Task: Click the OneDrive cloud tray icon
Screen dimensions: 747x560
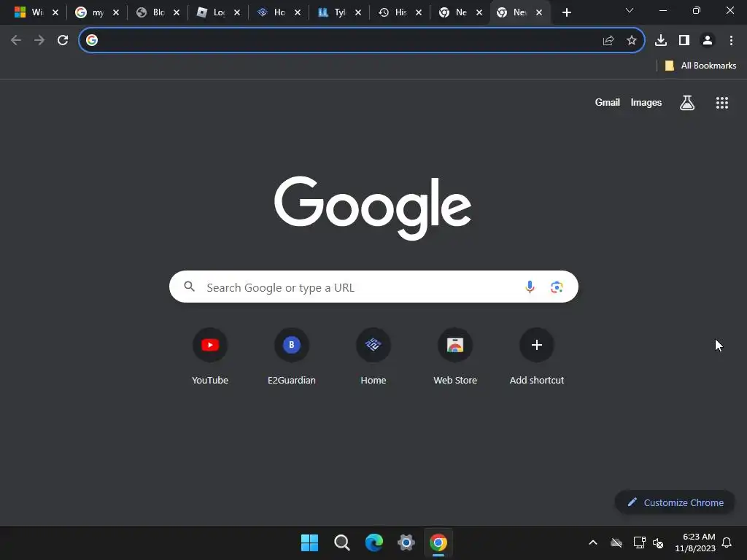Action: (616, 542)
